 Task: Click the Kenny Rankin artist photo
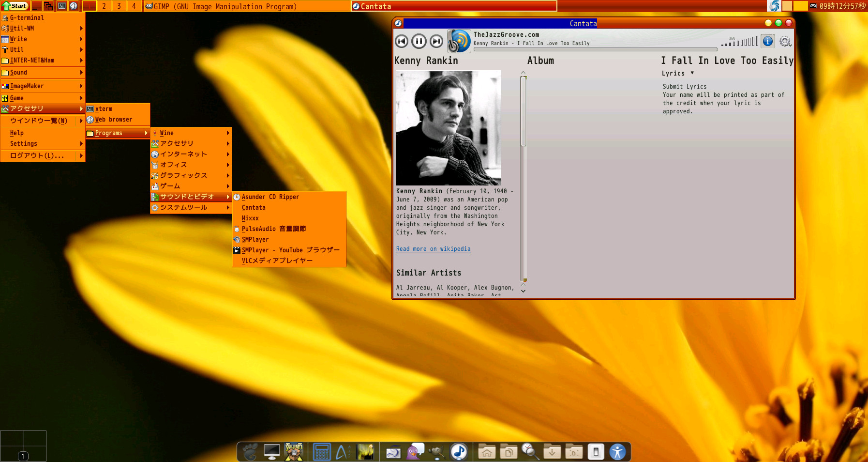pos(449,128)
